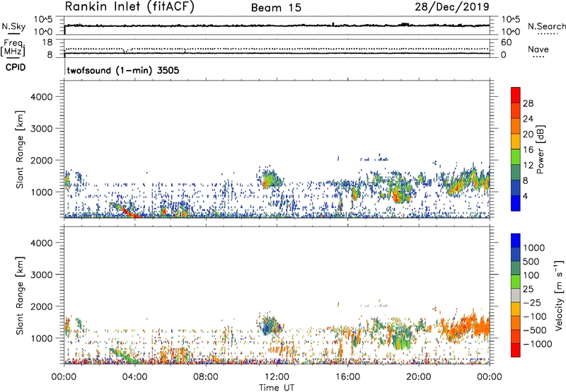Click the "-500" tick on the velocity color bar
The width and height of the screenshot is (566, 392).
pyautogui.click(x=534, y=330)
